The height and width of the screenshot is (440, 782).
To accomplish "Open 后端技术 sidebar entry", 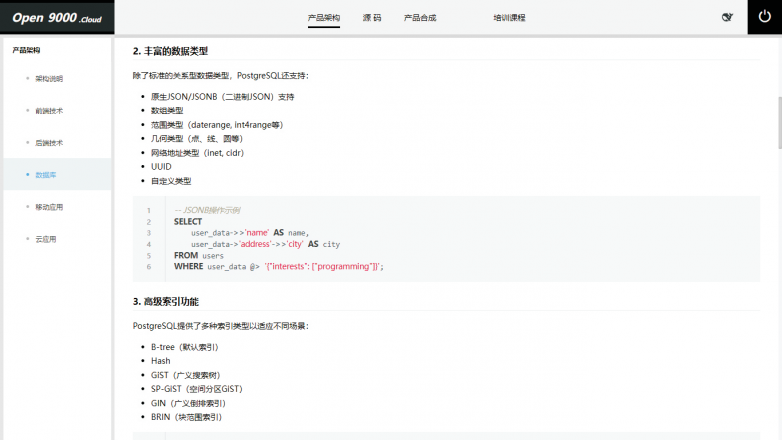I will (x=49, y=142).
